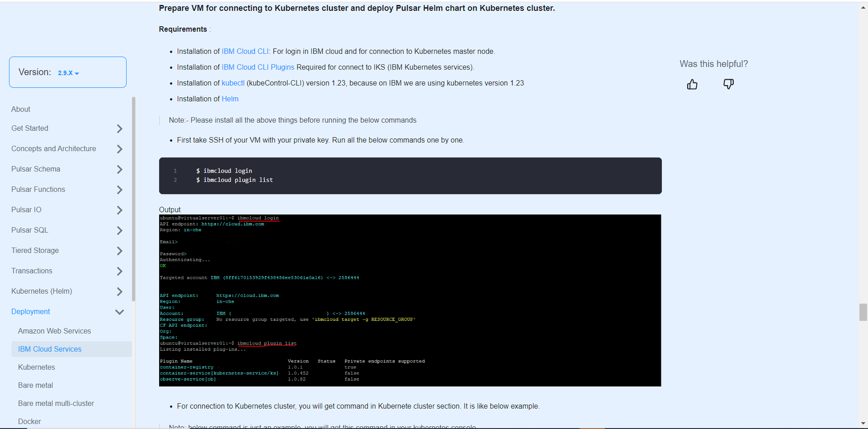This screenshot has width=868, height=429.
Task: Open Pulsar Schema sidebar item
Action: tap(36, 169)
